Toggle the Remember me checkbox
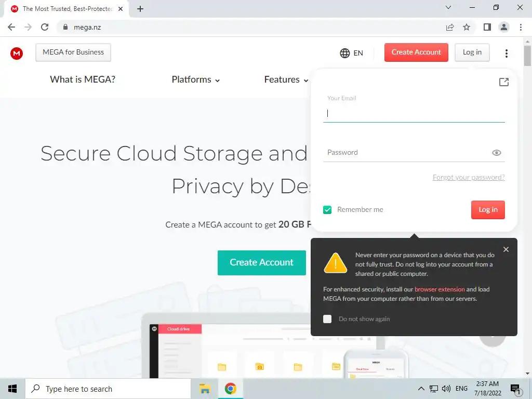 tap(327, 210)
